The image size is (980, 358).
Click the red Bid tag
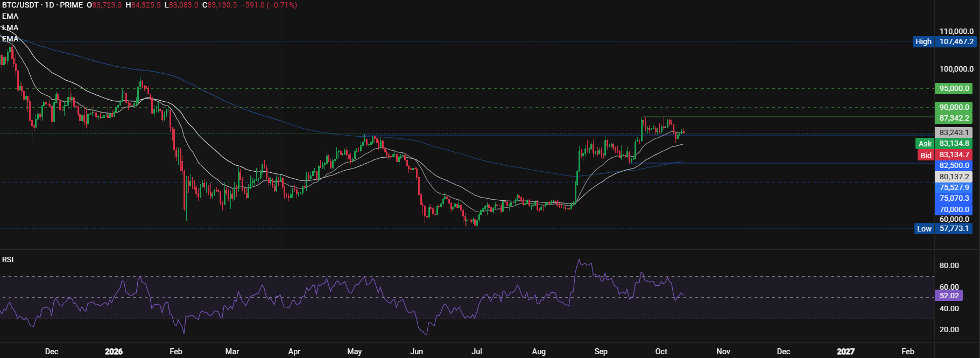click(926, 155)
